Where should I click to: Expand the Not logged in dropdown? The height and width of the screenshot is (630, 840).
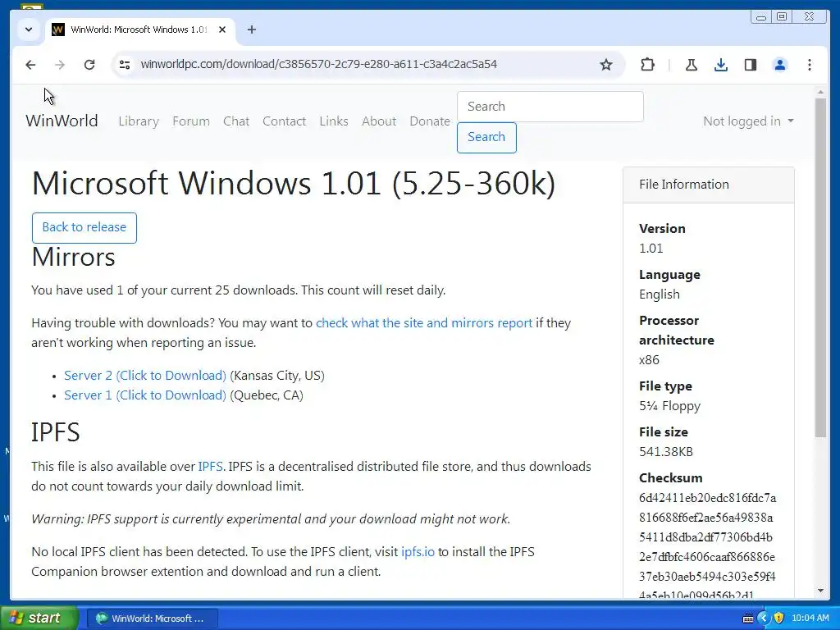coord(748,121)
